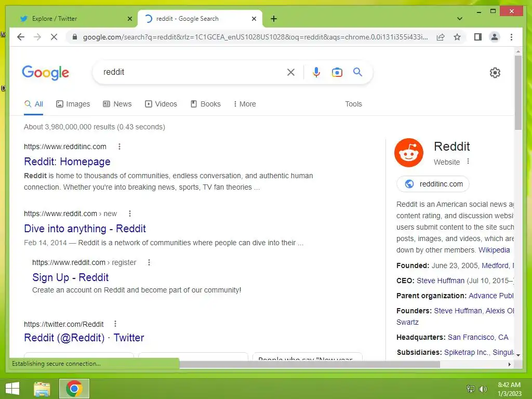The width and height of the screenshot is (532, 399).
Task: Open the Chrome profile avatar menu
Action: [495, 37]
